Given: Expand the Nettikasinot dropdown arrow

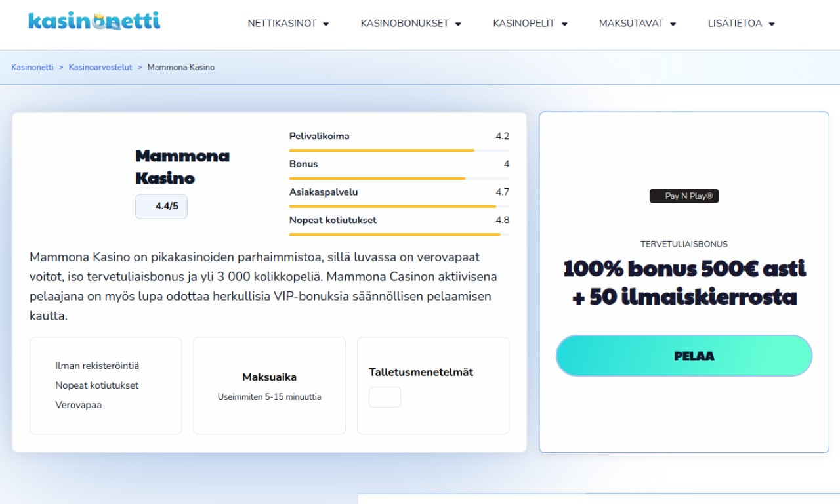Looking at the screenshot, I should [326, 24].
